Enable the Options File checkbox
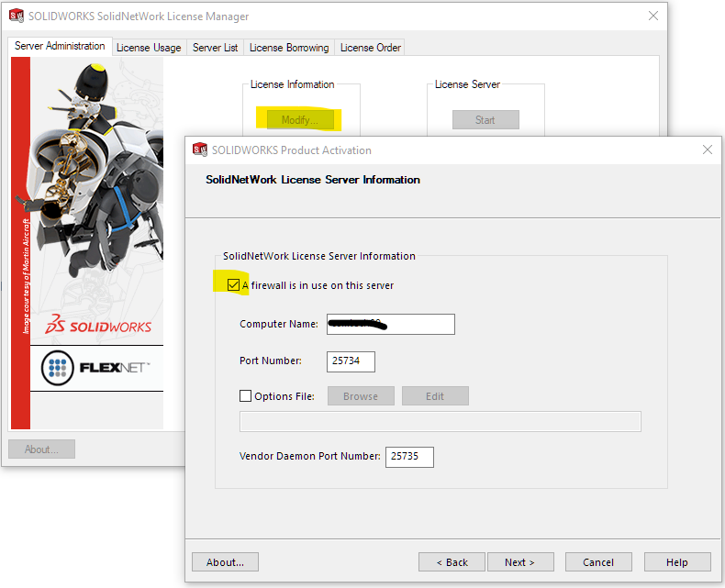 coord(245,396)
